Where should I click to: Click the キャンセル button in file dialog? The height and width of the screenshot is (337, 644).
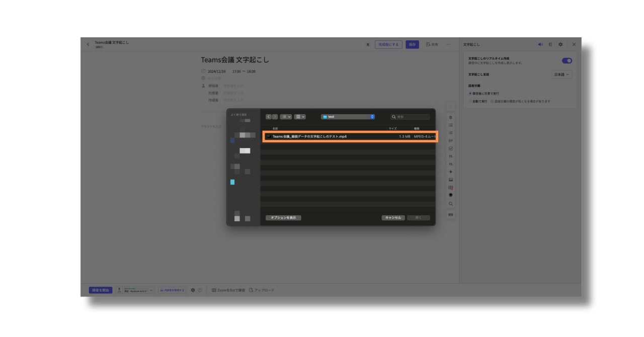click(393, 218)
